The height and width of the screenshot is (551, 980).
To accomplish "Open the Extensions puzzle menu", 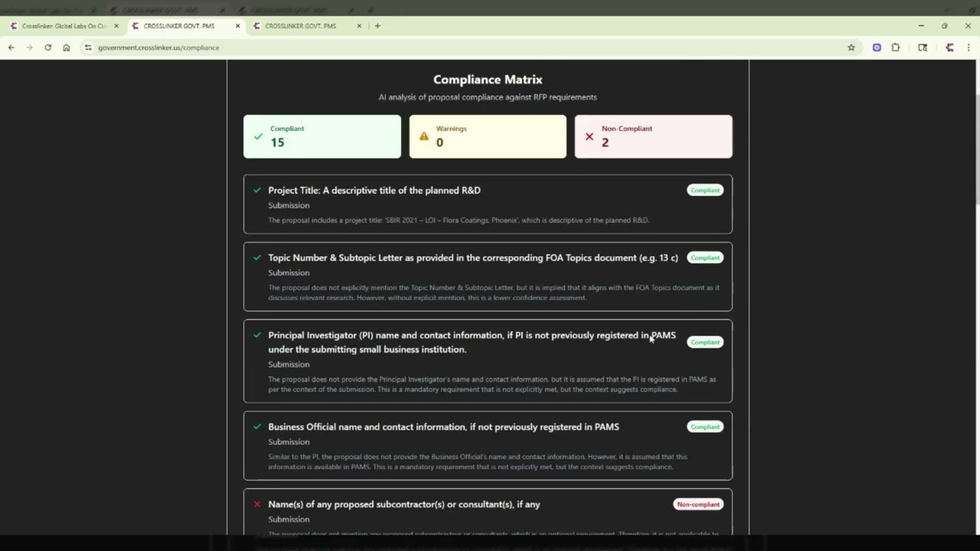I will [x=896, y=47].
